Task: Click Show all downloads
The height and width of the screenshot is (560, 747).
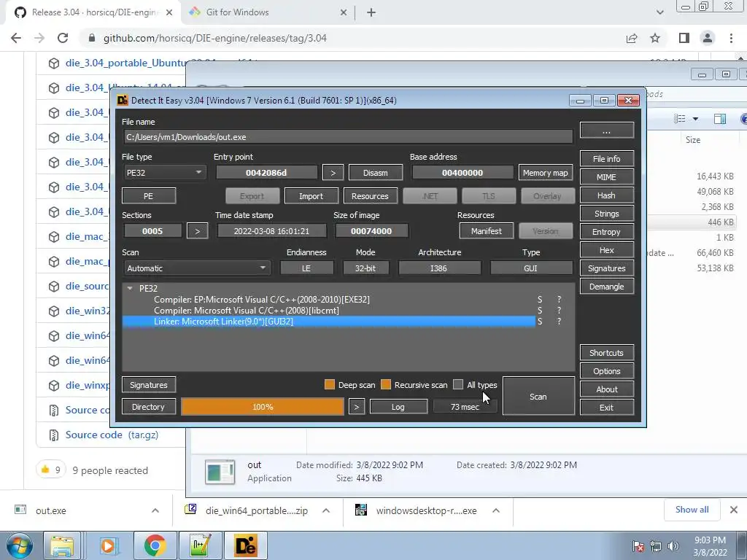Action: click(692, 510)
